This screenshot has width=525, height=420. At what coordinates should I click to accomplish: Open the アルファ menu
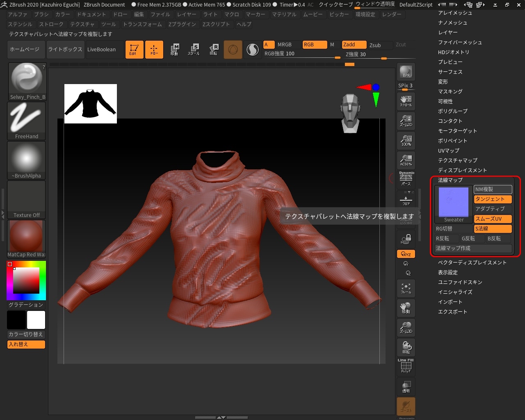pos(18,14)
